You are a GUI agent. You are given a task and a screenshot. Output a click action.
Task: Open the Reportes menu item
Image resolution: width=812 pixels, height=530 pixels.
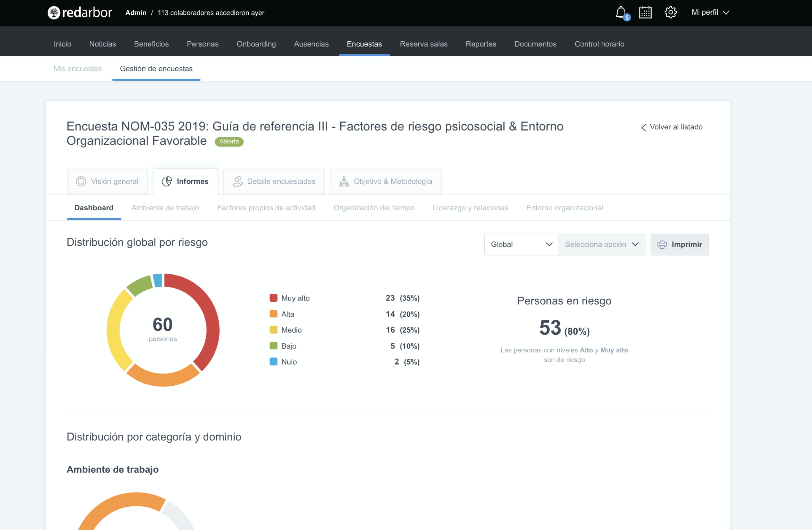click(x=481, y=44)
